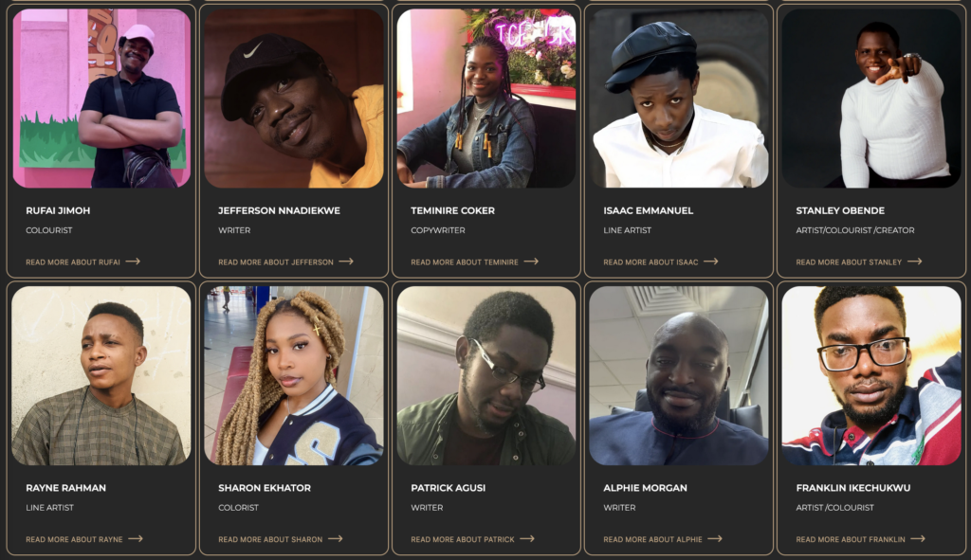Click the arrow icon next to Read More About Isaac

711,262
